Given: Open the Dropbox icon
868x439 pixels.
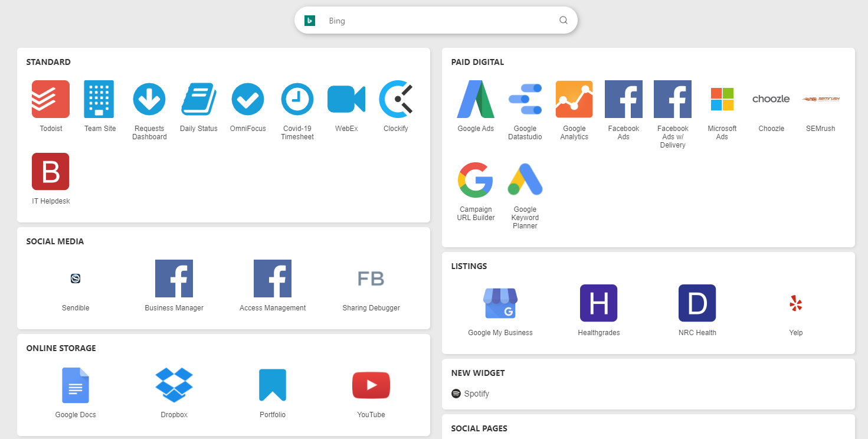Looking at the screenshot, I should coord(174,385).
